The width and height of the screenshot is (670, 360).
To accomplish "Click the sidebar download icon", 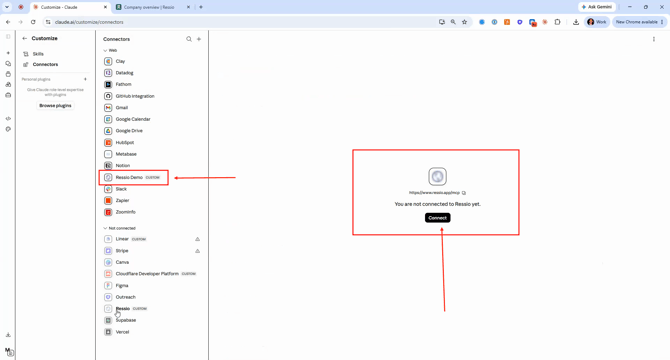I will point(8,335).
